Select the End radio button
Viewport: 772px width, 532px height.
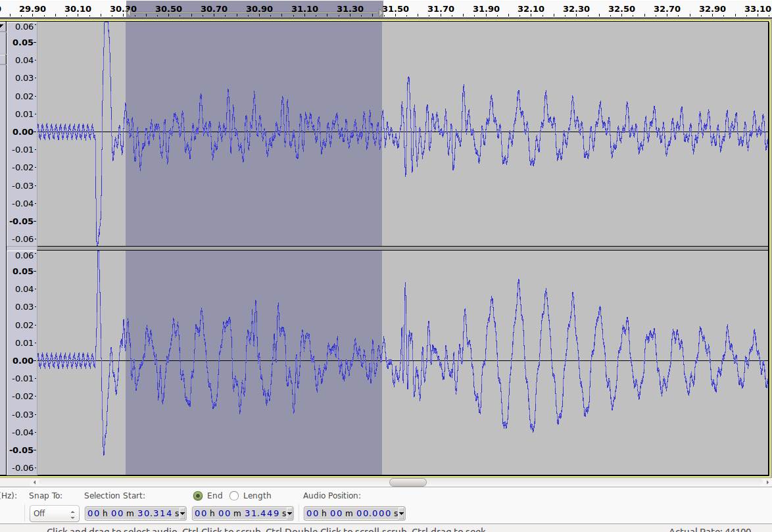click(198, 496)
